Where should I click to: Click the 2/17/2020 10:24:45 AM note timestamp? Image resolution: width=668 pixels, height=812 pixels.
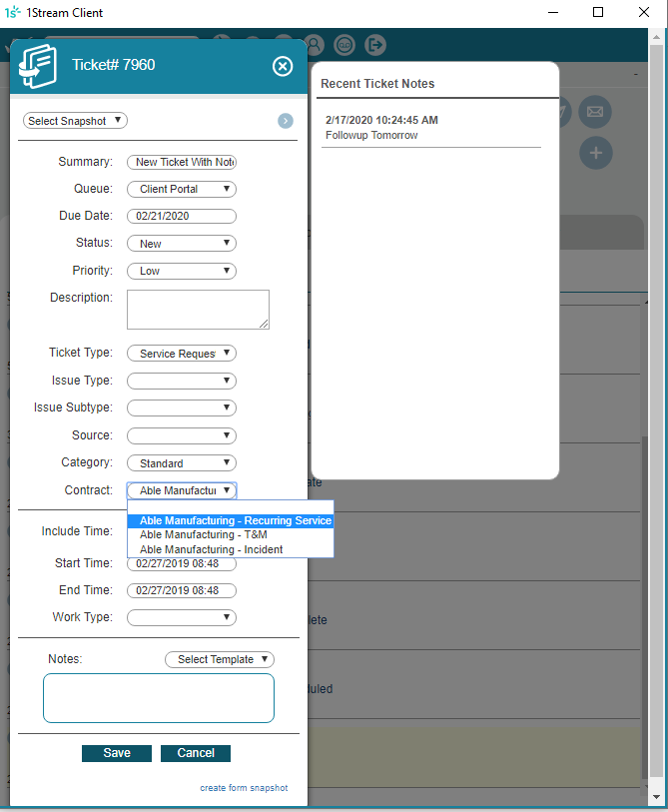pyautogui.click(x=381, y=120)
